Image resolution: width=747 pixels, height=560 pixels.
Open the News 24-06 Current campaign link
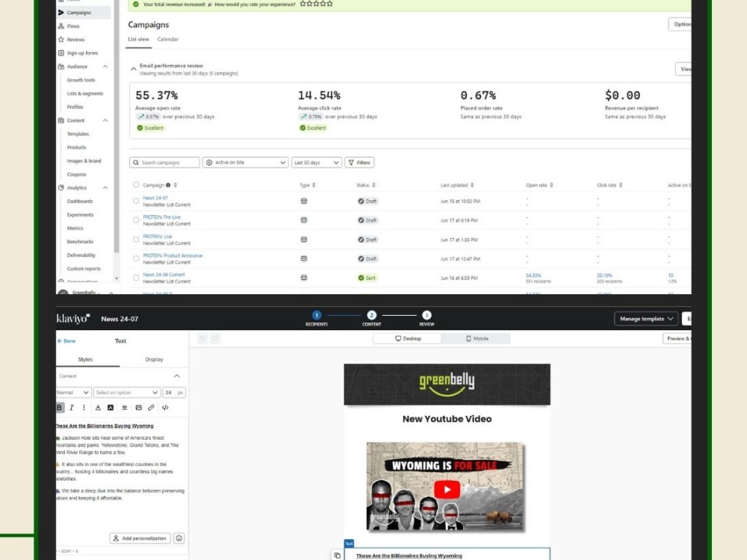click(164, 274)
